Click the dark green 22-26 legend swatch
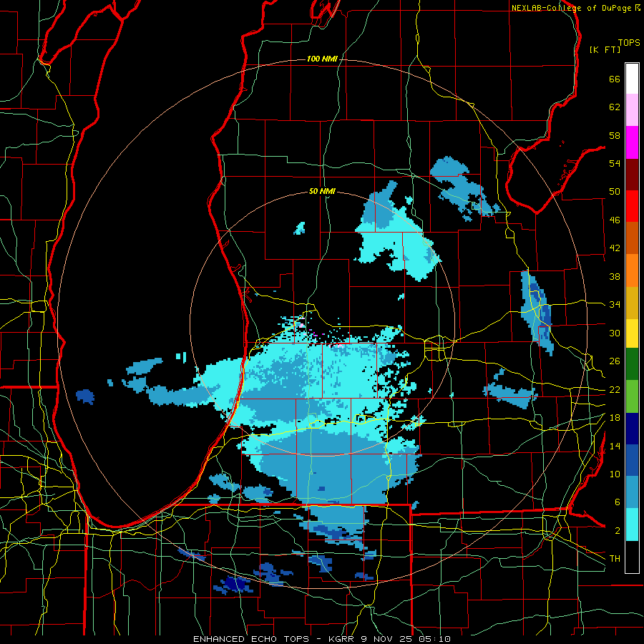This screenshot has height=644, width=644. (x=632, y=364)
